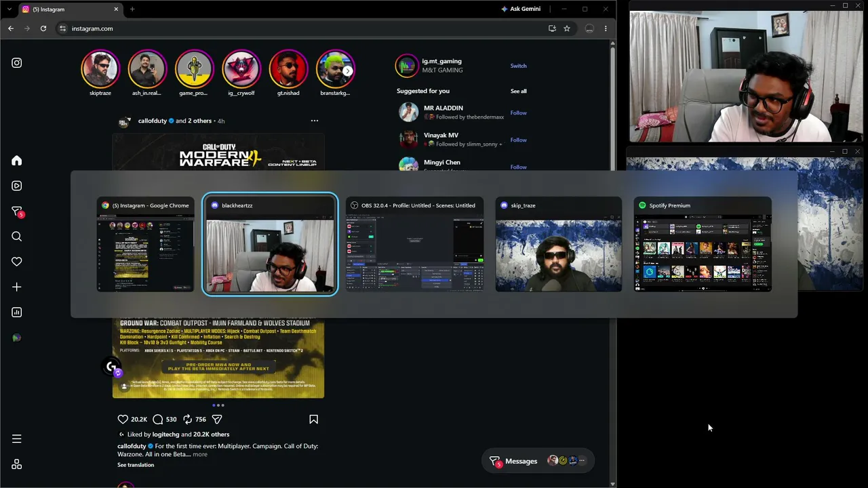Show next stories with the arrow
Viewport: 868px width, 488px height.
(x=347, y=70)
